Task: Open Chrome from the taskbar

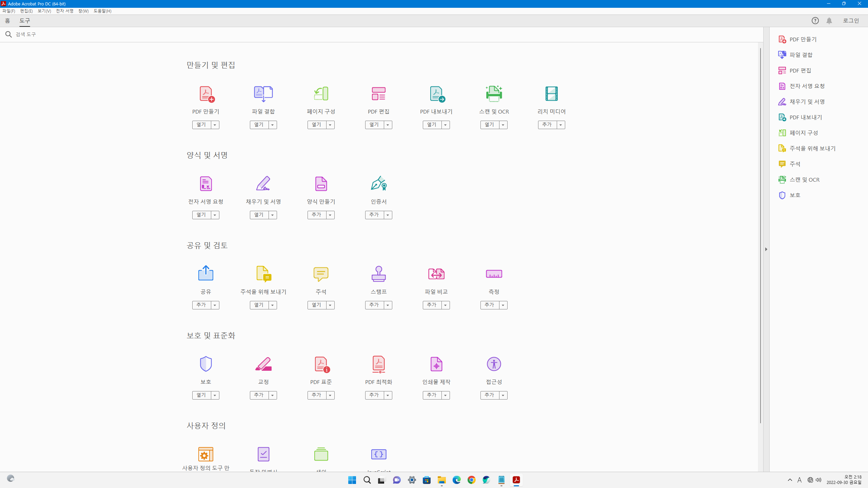Action: pos(471,480)
